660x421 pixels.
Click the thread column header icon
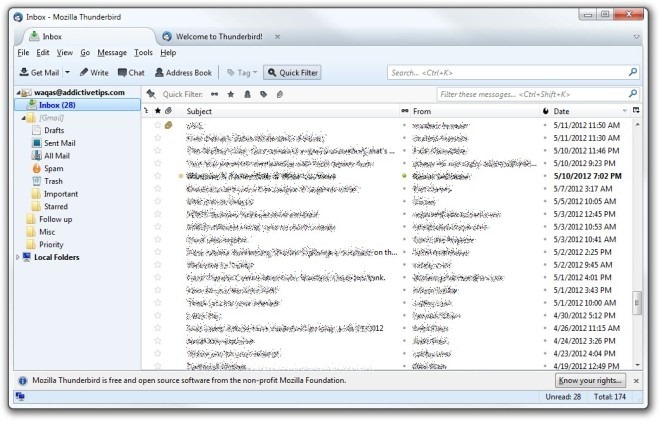[x=146, y=111]
